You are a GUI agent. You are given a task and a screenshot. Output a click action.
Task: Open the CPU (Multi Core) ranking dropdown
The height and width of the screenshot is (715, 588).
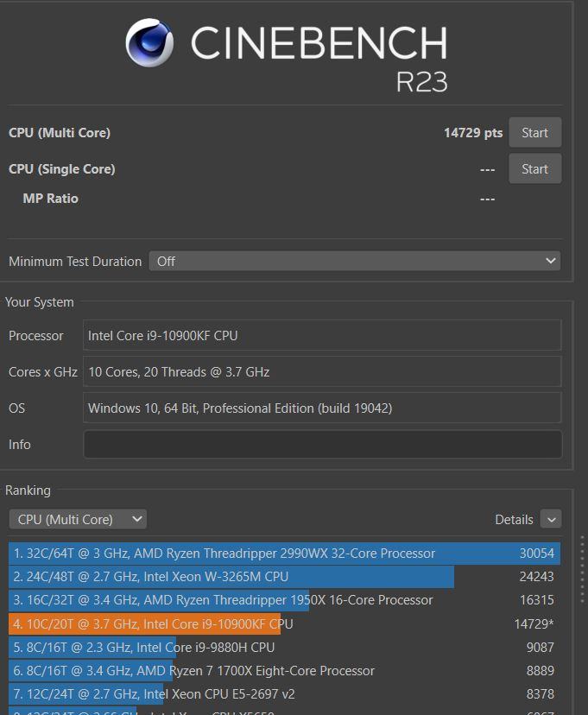(78, 519)
